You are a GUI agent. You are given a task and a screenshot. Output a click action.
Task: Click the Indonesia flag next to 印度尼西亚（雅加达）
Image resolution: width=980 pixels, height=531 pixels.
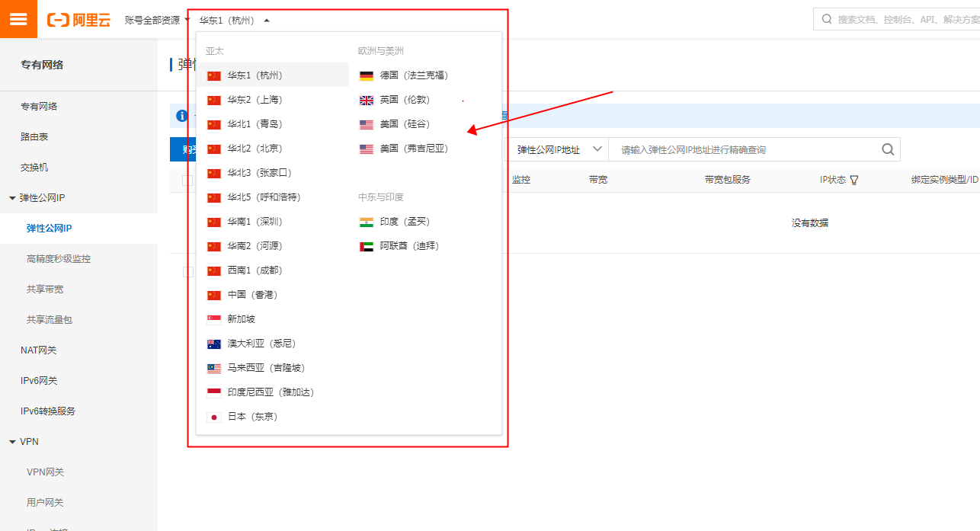pyautogui.click(x=213, y=392)
